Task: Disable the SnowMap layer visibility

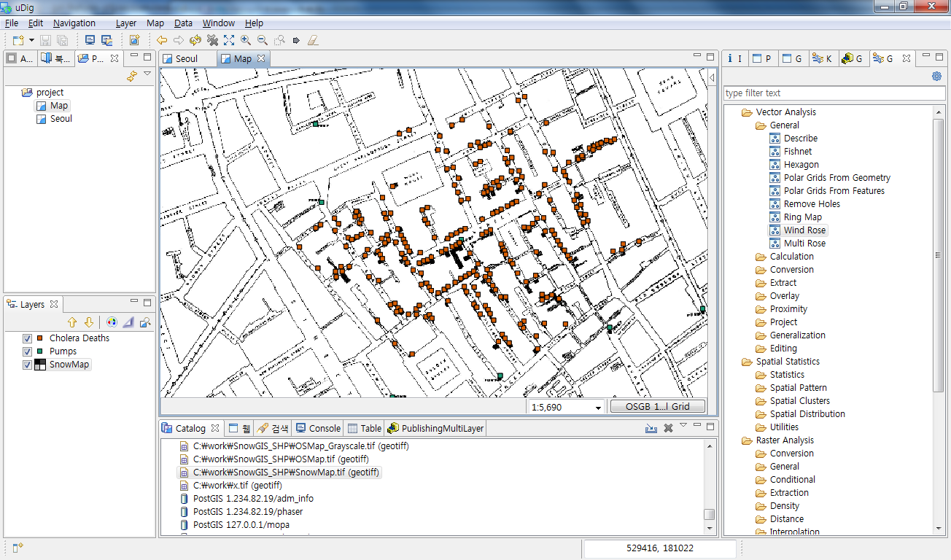Action: pyautogui.click(x=27, y=363)
